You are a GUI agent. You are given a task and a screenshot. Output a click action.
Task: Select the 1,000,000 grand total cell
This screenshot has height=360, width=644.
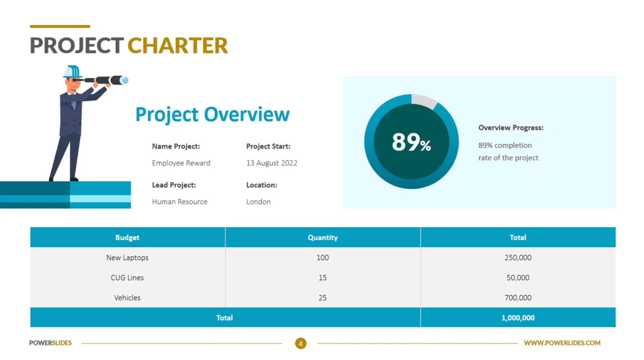[518, 318]
